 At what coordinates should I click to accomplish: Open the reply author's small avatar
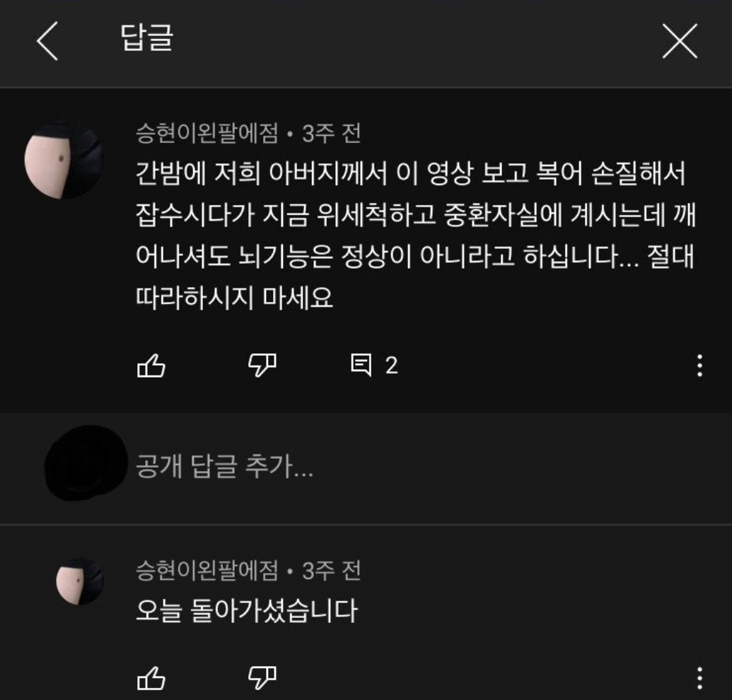(x=80, y=581)
